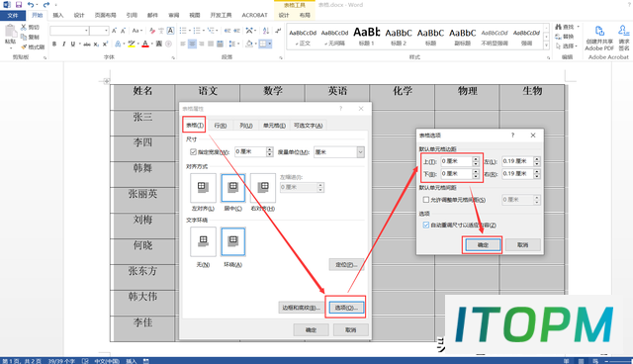
Task: Select the Around text wrapping option
Action: pos(233,241)
